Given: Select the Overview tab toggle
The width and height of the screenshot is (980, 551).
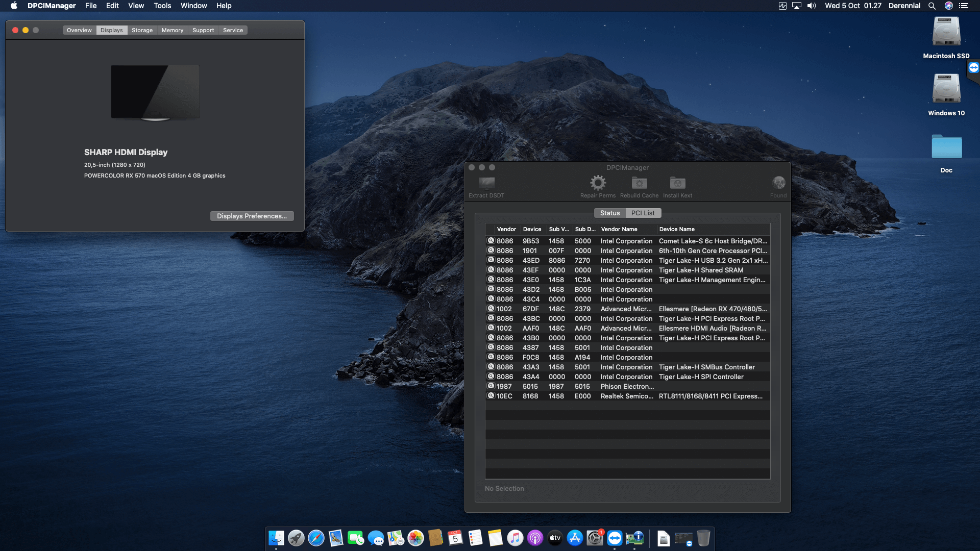Looking at the screenshot, I should click(79, 30).
